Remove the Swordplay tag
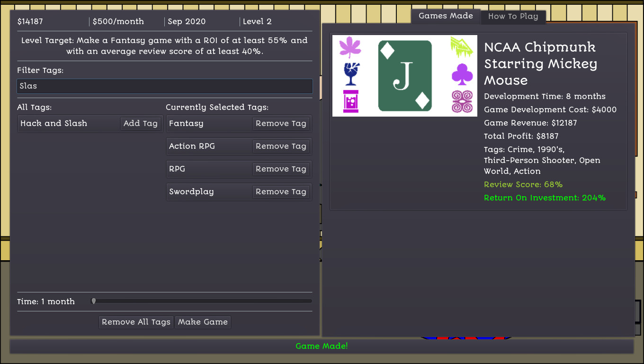 click(281, 191)
